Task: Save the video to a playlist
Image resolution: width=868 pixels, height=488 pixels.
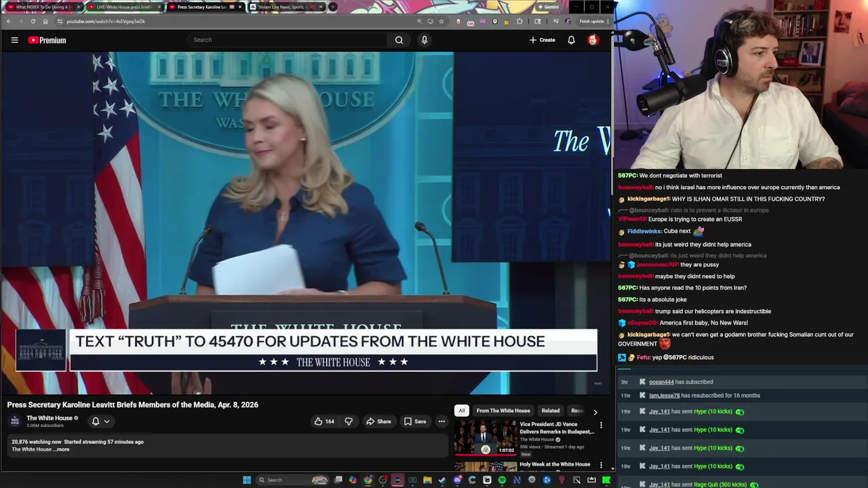Action: [415, 422]
